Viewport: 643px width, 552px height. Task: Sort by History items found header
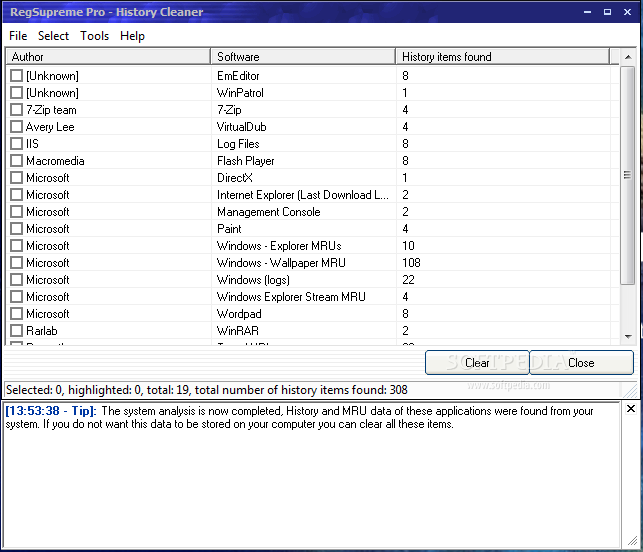[x=503, y=57]
